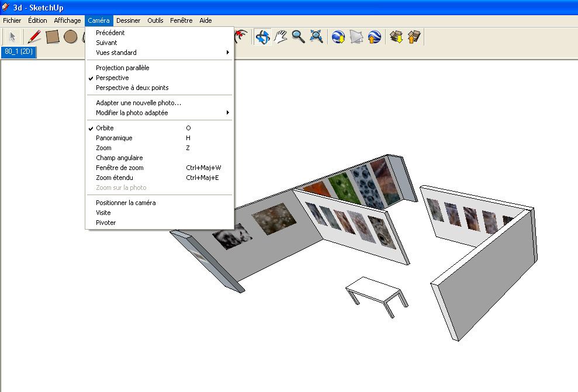Open the Aide menu
The image size is (578, 392).
pyautogui.click(x=206, y=20)
